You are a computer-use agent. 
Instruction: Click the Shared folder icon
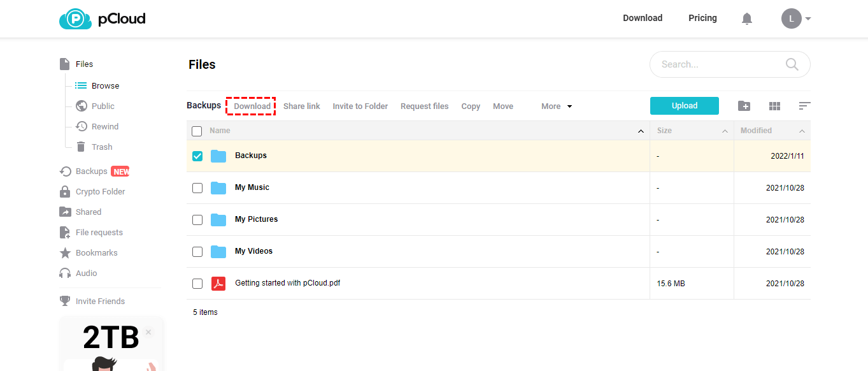(x=65, y=212)
